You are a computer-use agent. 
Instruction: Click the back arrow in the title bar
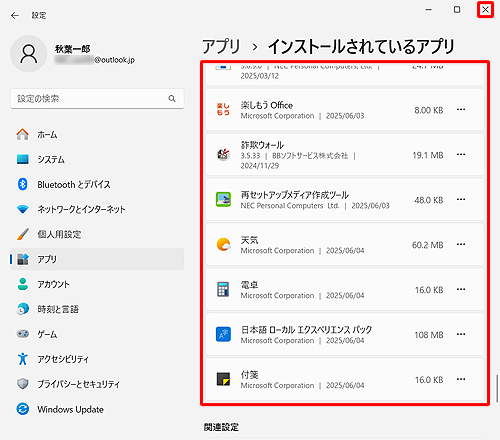[15, 15]
